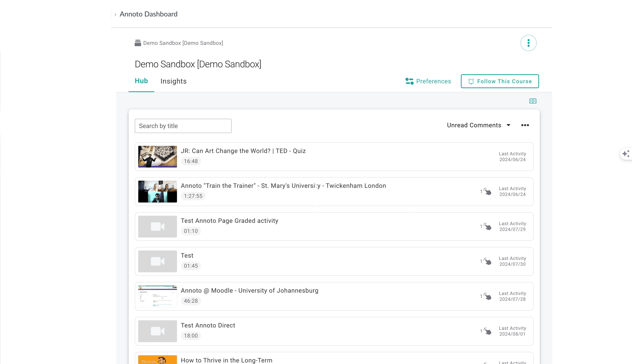Open the horizontal three-dot list options
Image resolution: width=632 pixels, height=364 pixels.
point(525,125)
